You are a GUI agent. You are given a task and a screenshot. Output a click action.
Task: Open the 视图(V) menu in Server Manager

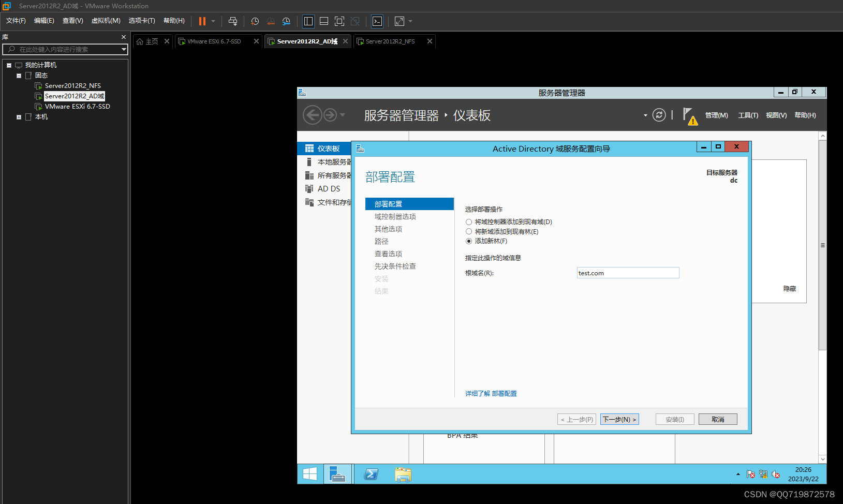pyautogui.click(x=776, y=115)
